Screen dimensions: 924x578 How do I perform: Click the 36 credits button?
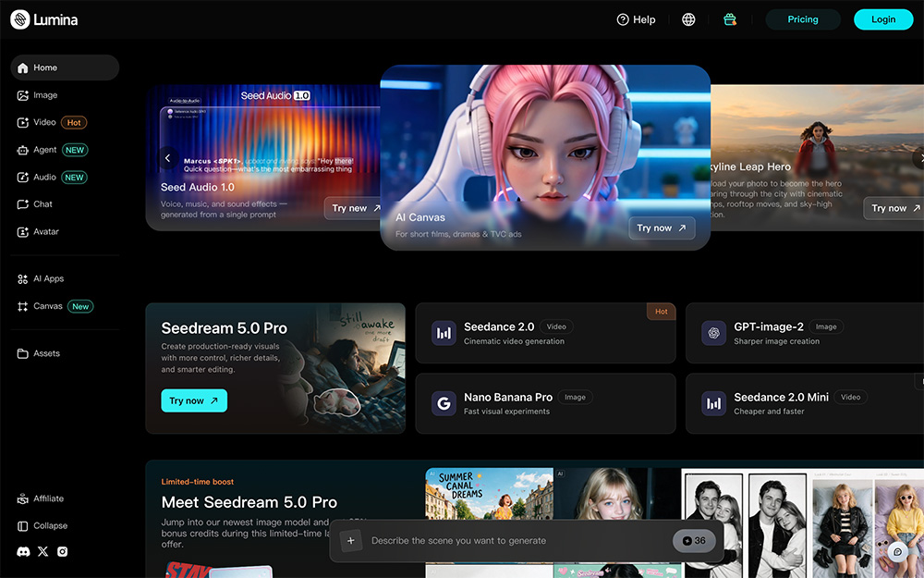point(694,540)
